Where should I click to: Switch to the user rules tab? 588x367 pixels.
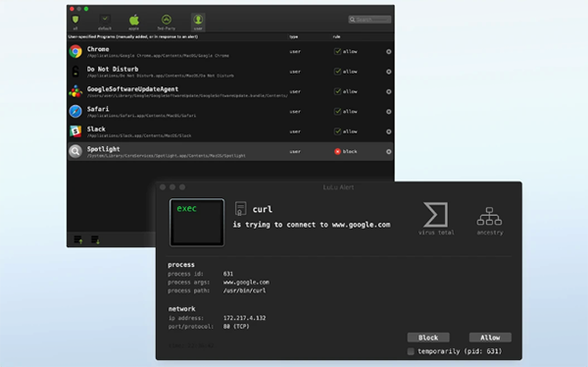(x=198, y=23)
